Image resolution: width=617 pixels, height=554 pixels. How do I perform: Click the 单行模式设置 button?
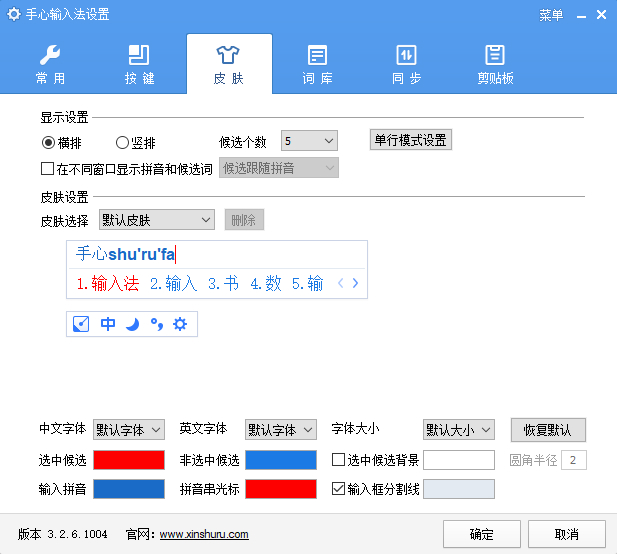tap(411, 140)
